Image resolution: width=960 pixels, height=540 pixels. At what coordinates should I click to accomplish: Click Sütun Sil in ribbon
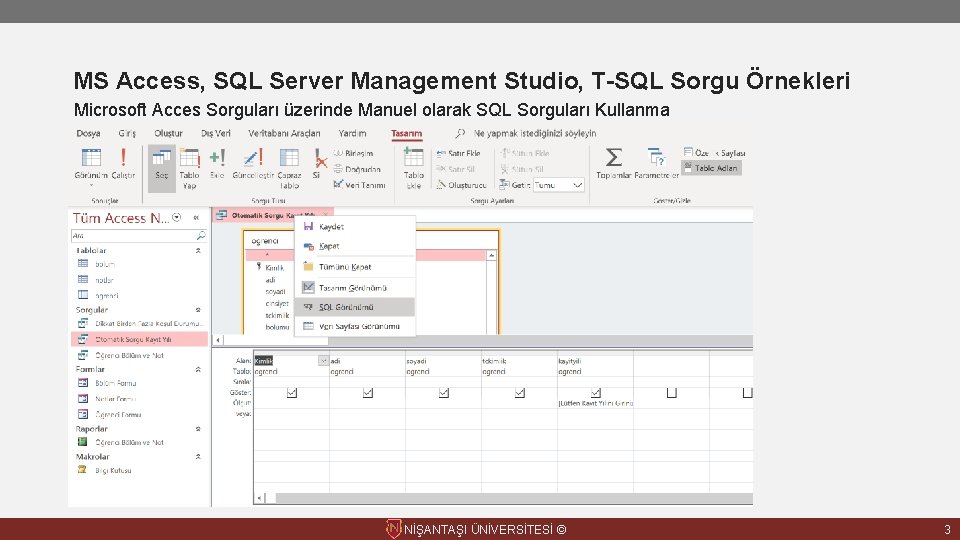click(x=522, y=169)
